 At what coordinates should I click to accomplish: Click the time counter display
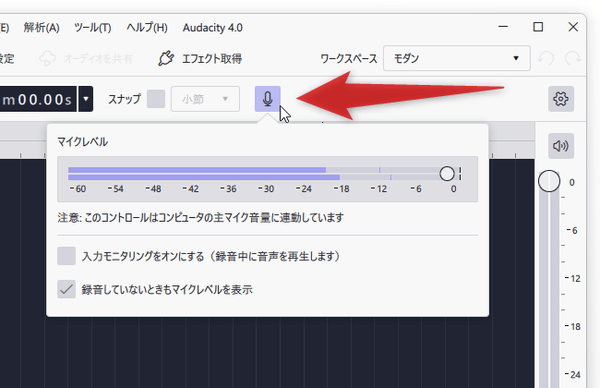tap(38, 99)
